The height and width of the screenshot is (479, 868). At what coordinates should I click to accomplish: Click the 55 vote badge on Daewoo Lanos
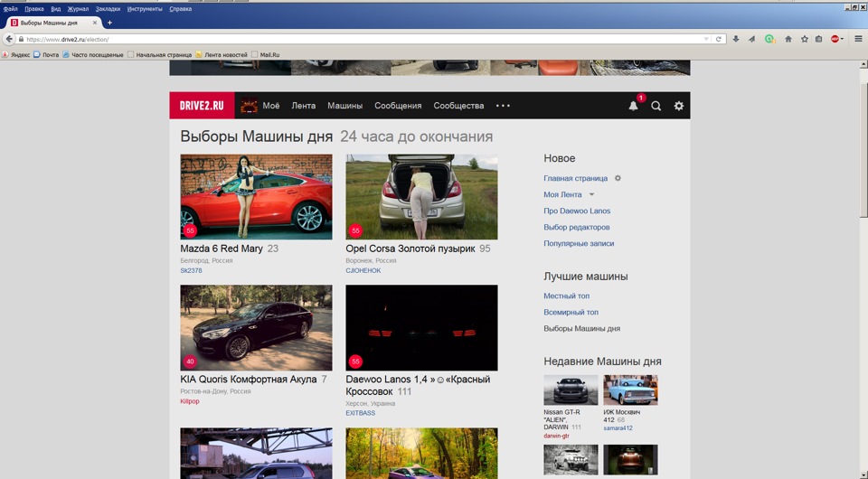355,362
